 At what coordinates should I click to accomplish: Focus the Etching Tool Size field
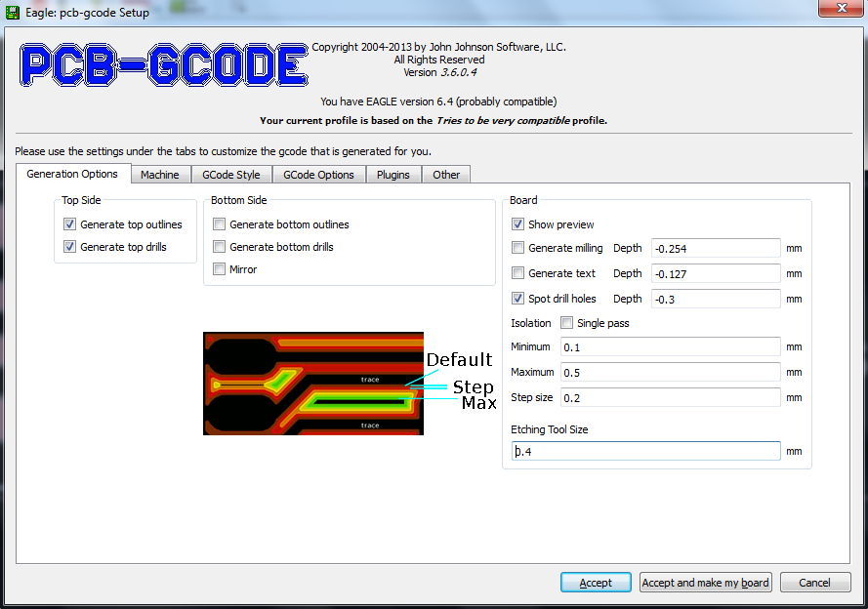pos(646,451)
